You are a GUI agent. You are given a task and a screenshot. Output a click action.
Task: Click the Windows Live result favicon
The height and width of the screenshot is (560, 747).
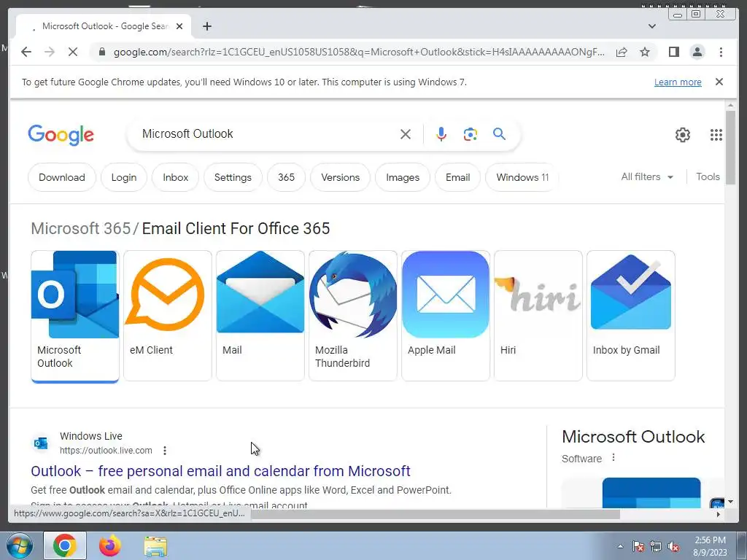coord(41,443)
